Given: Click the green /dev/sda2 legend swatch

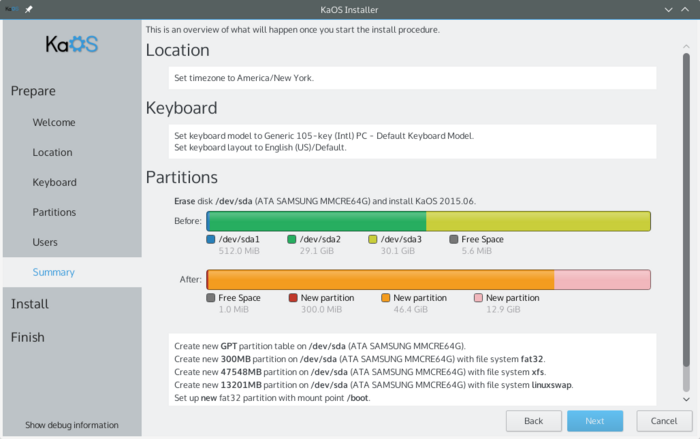Looking at the screenshot, I should [x=292, y=240].
